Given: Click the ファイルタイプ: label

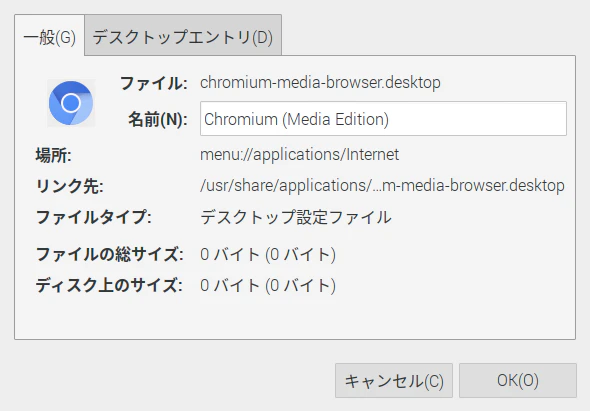Looking at the screenshot, I should pyautogui.click(x=94, y=217).
